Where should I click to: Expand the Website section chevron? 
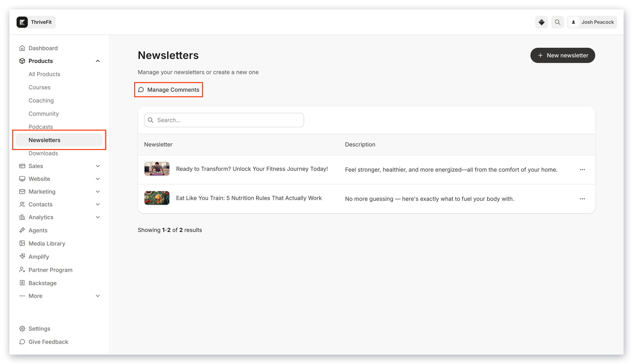[x=98, y=179]
